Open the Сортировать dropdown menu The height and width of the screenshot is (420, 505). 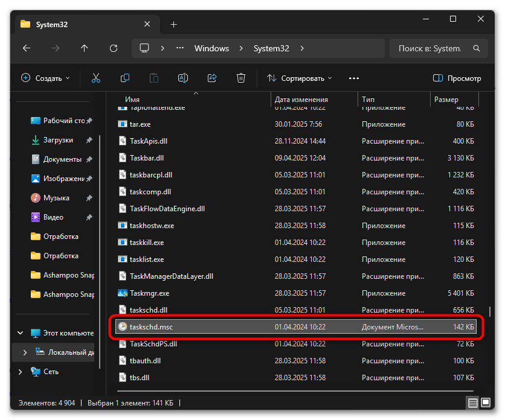[299, 78]
